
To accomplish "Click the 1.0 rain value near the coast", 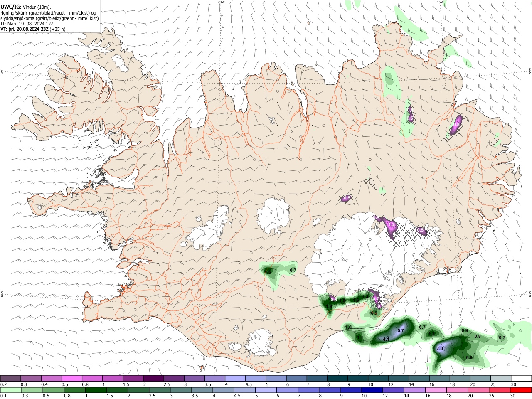I will click(348, 328).
